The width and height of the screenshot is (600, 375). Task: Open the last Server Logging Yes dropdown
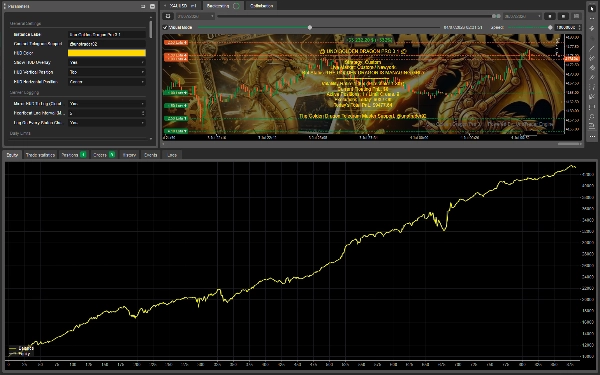(x=107, y=122)
